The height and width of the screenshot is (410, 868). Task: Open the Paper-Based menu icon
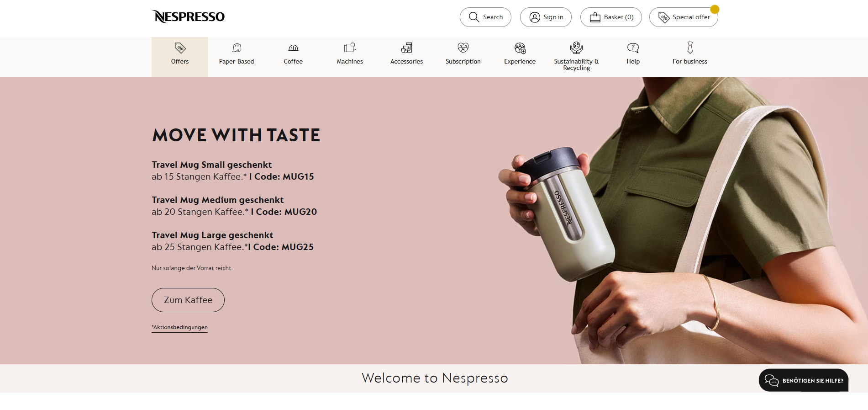pos(237,48)
